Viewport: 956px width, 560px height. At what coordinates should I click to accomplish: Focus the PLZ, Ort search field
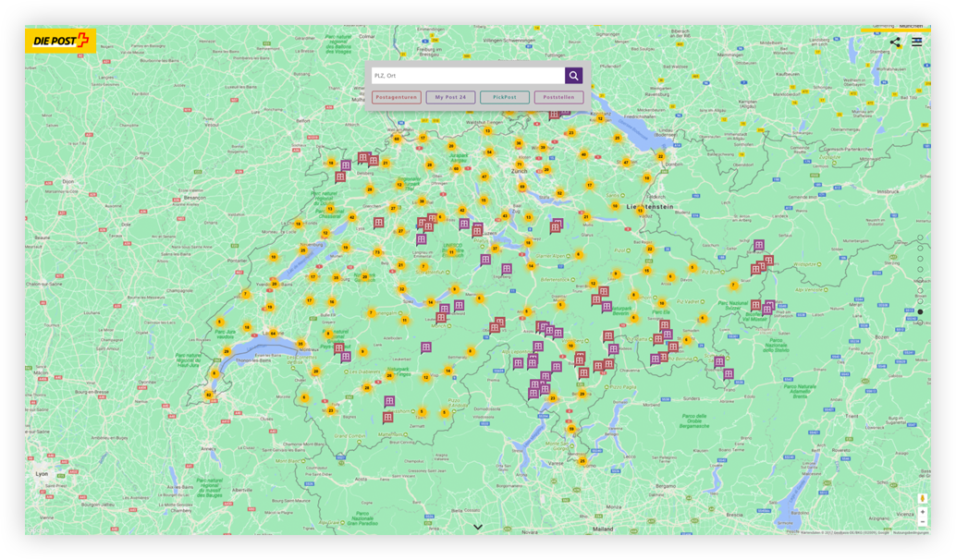click(468, 76)
